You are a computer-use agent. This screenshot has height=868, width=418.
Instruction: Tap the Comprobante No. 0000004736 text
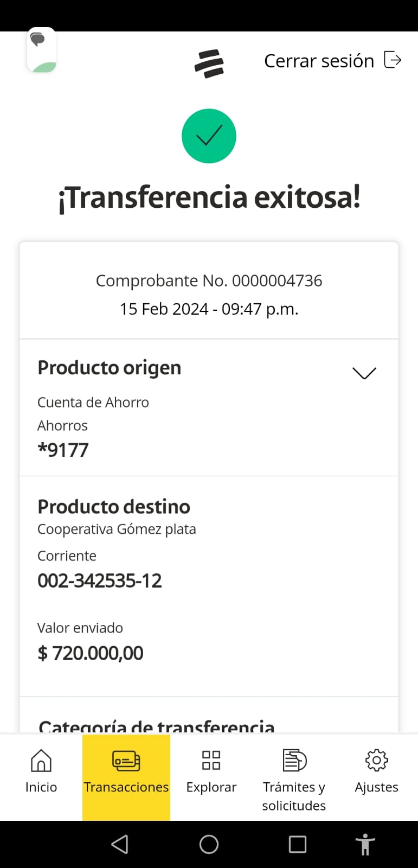(209, 280)
